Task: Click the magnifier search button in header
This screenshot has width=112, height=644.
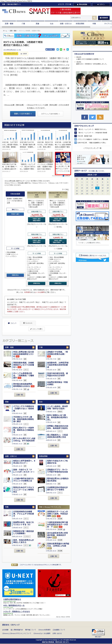Action: click(x=94, y=18)
